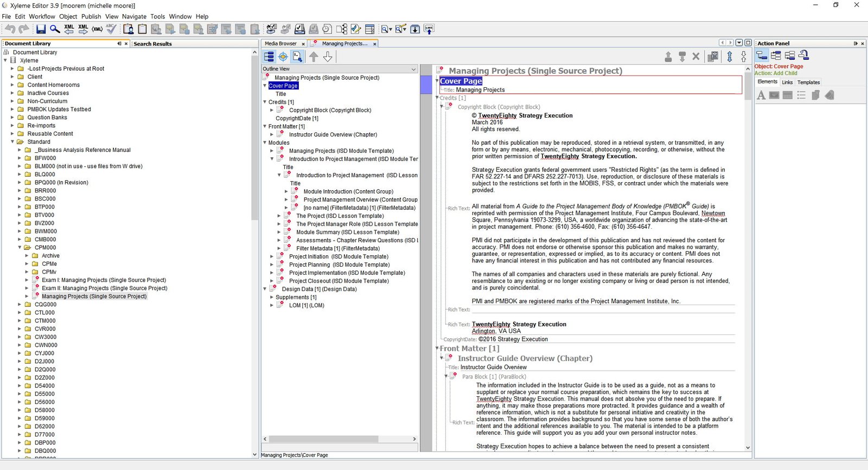This screenshot has height=470, width=868.
Task: Click the magnifying glass Search icon
Action: click(x=55, y=29)
